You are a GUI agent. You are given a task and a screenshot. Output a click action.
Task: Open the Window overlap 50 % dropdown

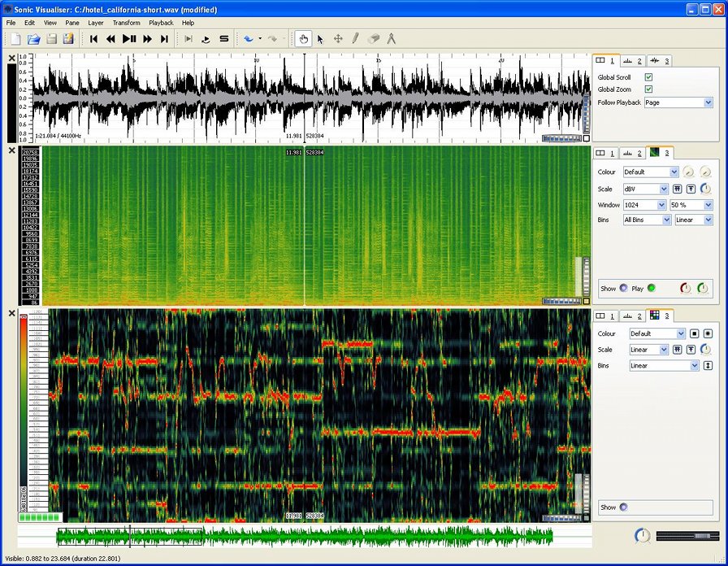click(691, 205)
